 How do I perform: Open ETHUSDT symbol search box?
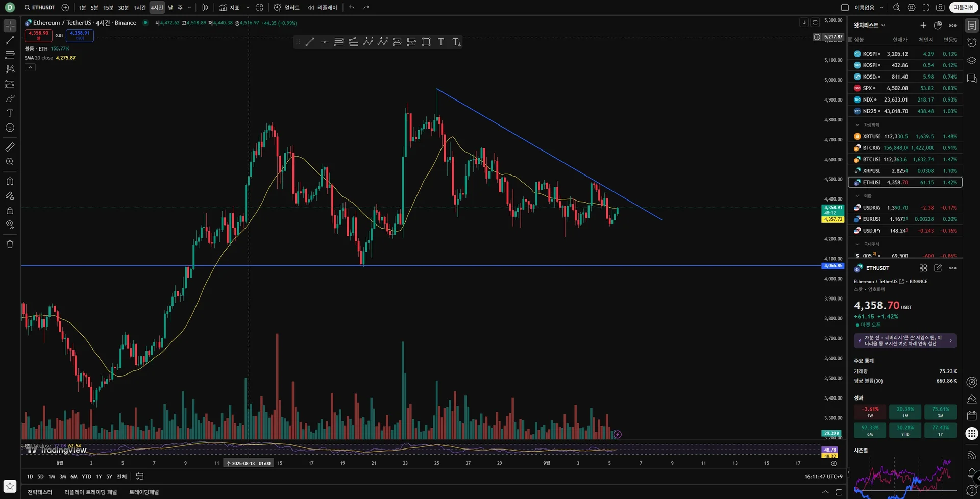40,8
